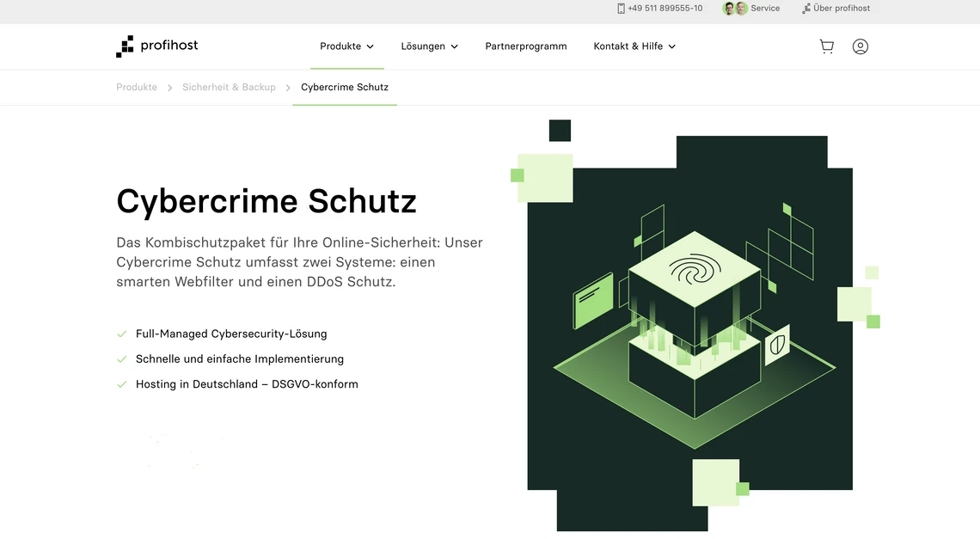Click the green window icon in illustration

593,300
